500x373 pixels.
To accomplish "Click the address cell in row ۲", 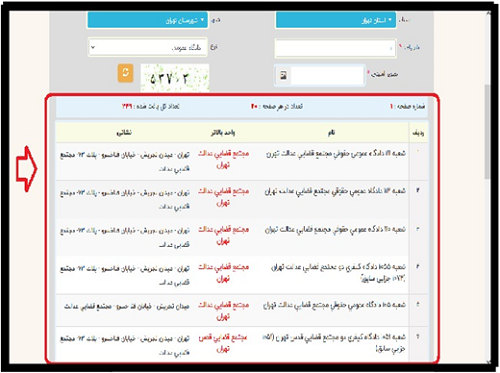I will [x=125, y=199].
